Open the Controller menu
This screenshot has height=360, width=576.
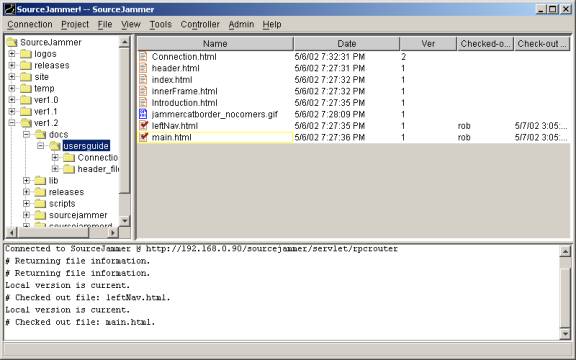(x=200, y=25)
